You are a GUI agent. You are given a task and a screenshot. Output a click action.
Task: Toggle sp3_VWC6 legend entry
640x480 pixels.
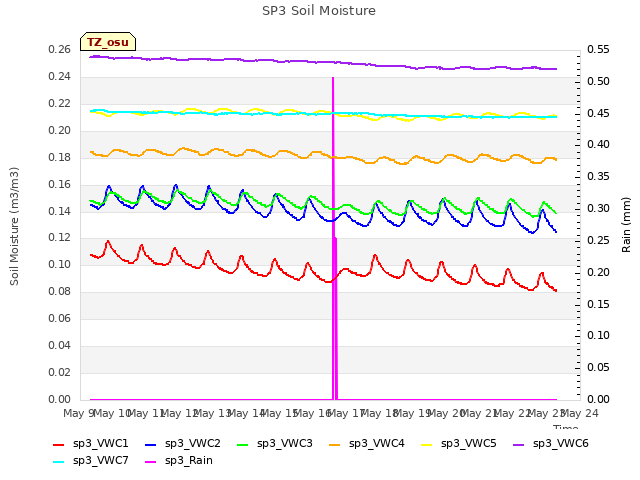551,444
